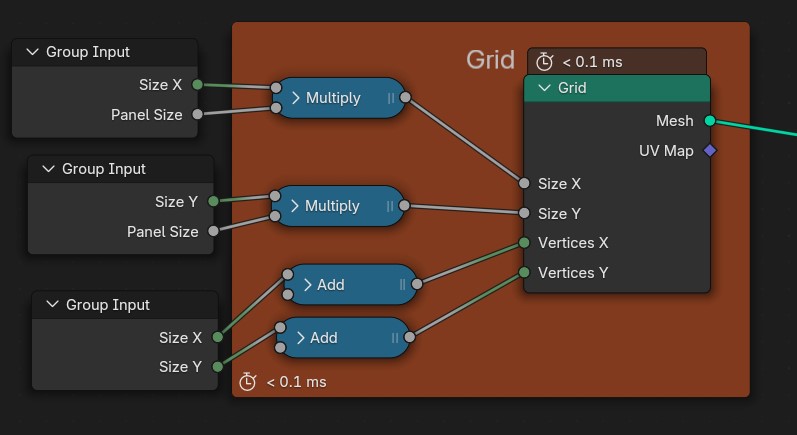The height and width of the screenshot is (435, 797).
Task: Click the input socket where Size X enters Multiply
Action: (276, 87)
